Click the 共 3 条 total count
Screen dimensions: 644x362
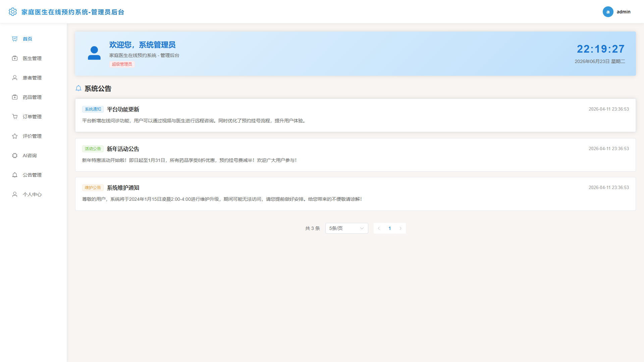(313, 228)
